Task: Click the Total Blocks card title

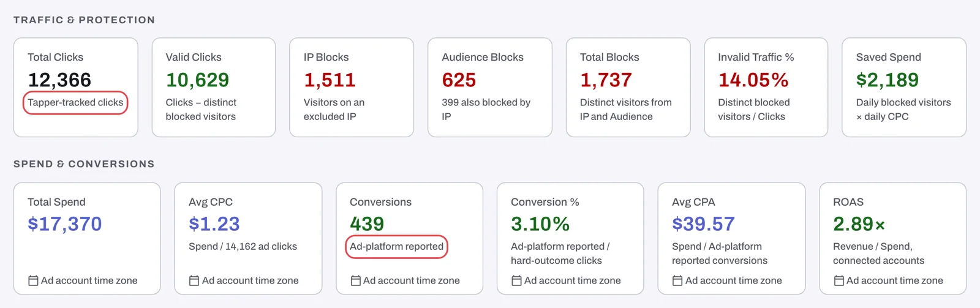Action: (x=609, y=57)
